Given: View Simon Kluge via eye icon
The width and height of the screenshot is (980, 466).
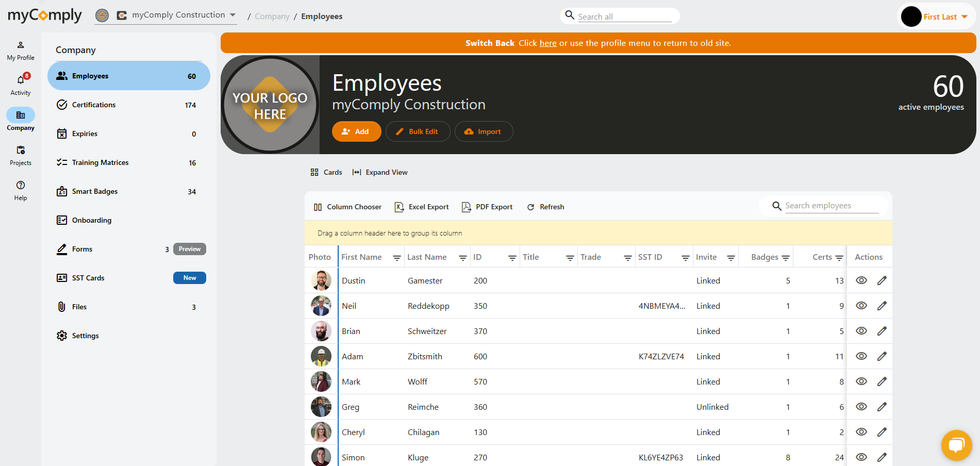Looking at the screenshot, I should click(861, 457).
